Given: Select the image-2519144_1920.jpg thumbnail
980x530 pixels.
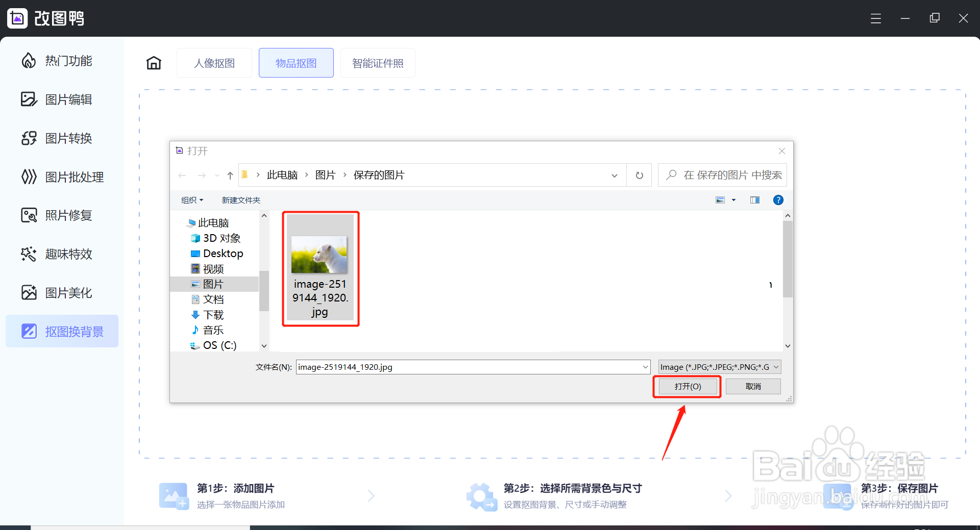Looking at the screenshot, I should 320,268.
